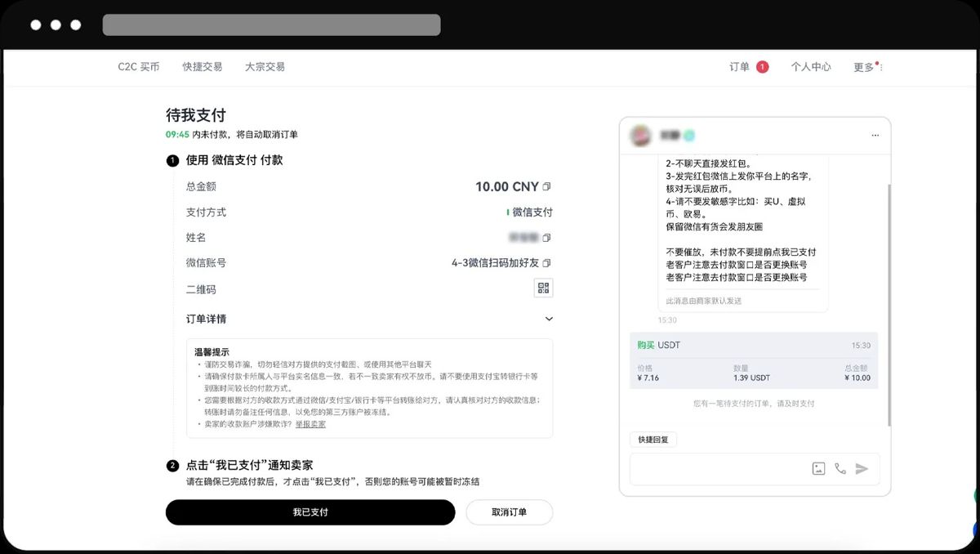Switch to the C2C 买币 tab
The image size is (980, 554).
point(139,67)
